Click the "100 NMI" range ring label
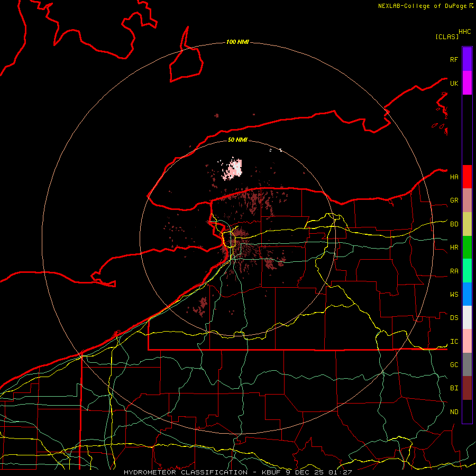The width and height of the screenshot is (476, 476). coord(237,42)
